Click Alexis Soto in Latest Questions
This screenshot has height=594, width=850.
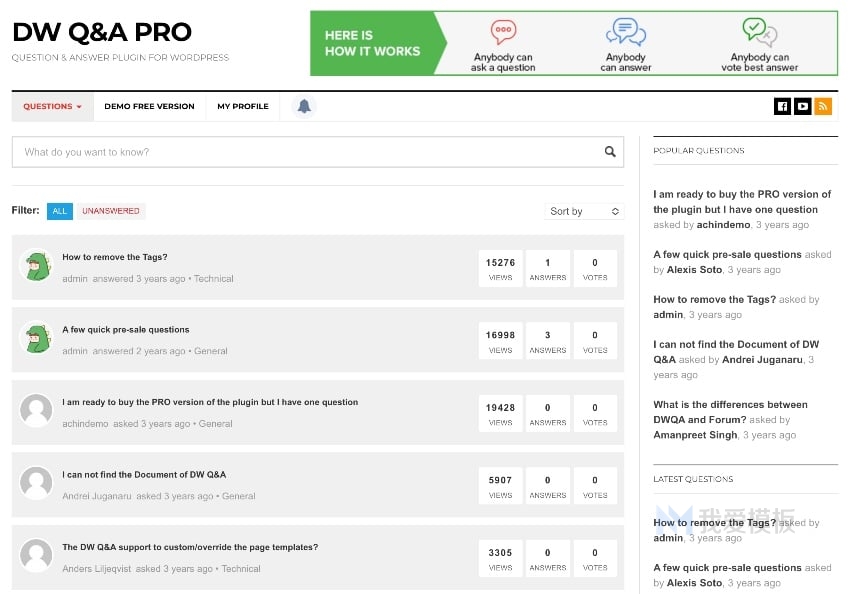click(x=694, y=583)
